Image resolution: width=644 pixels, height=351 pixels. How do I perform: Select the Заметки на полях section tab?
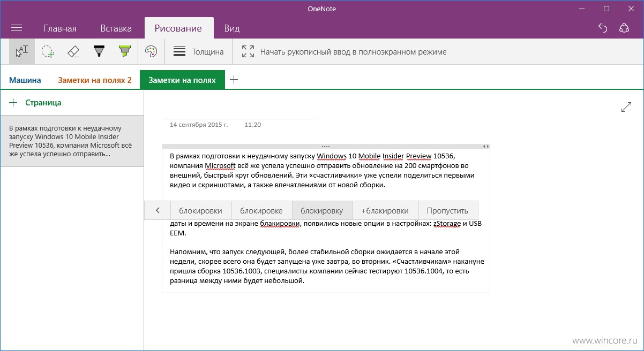point(182,80)
